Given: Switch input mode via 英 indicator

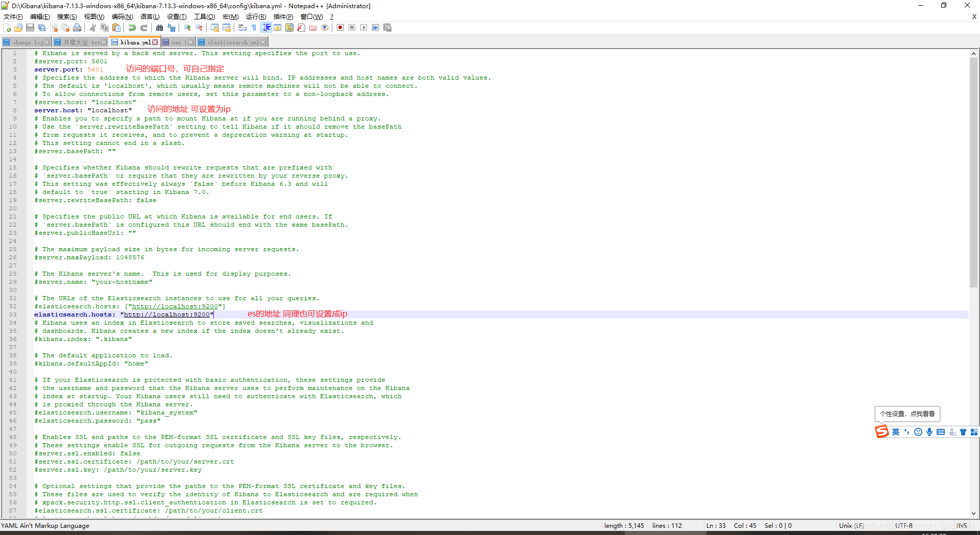Looking at the screenshot, I should coord(895,432).
